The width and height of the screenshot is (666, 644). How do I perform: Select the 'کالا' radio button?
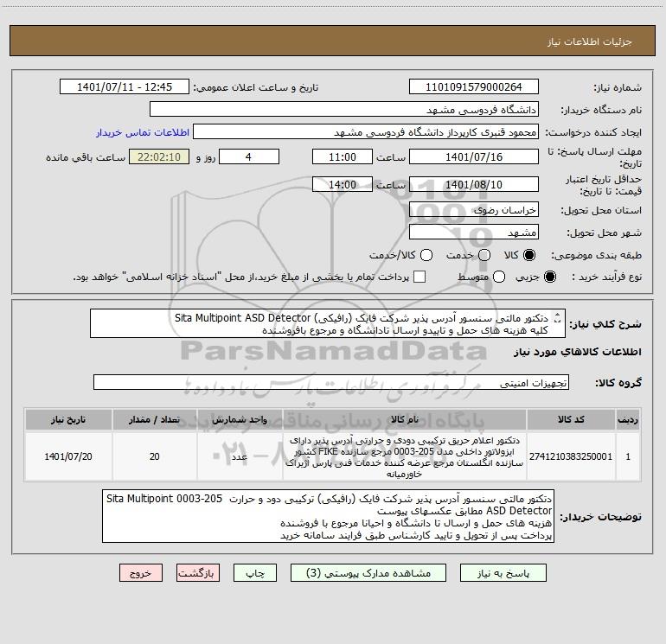pos(529,255)
